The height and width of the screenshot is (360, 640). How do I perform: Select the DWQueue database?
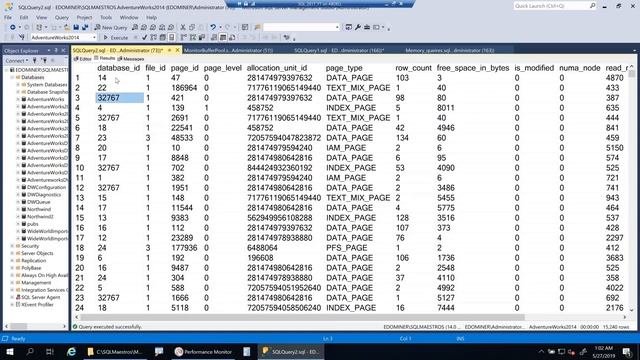tap(39, 202)
